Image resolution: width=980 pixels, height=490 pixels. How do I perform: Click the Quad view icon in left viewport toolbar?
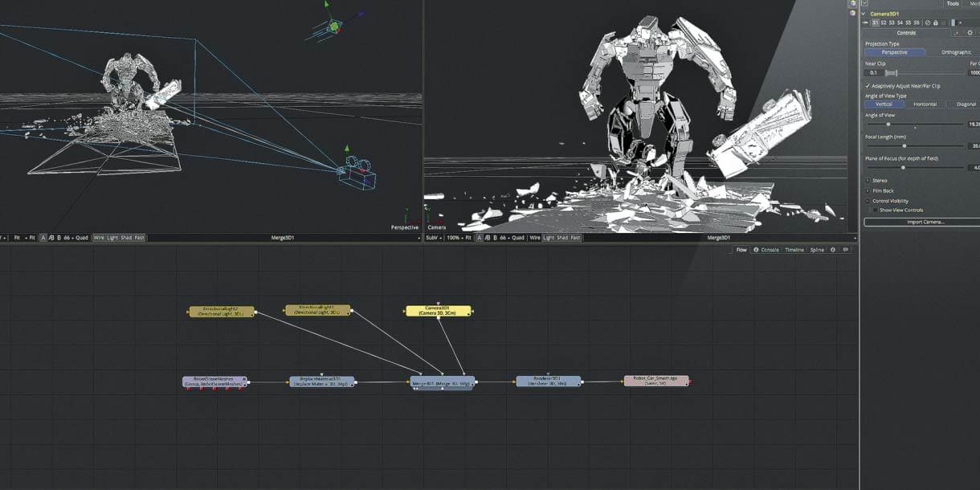(82, 237)
